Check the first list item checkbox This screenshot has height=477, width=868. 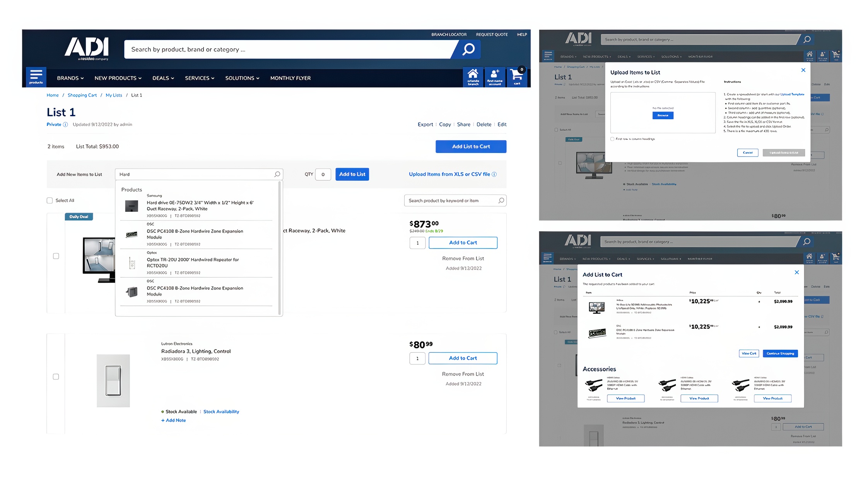(56, 256)
